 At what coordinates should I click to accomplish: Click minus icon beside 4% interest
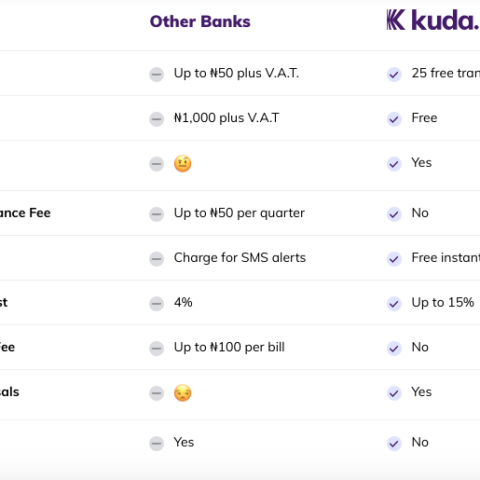[156, 304]
